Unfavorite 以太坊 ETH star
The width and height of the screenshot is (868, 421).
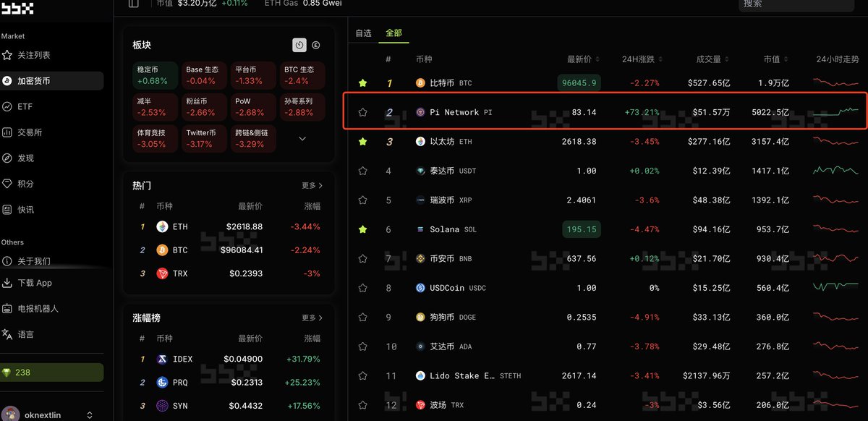click(363, 142)
